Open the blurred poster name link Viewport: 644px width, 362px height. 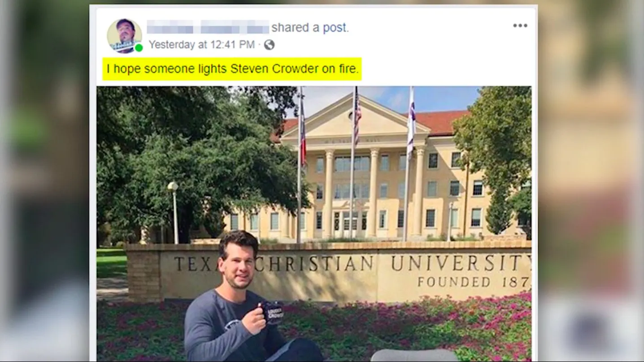[208, 27]
